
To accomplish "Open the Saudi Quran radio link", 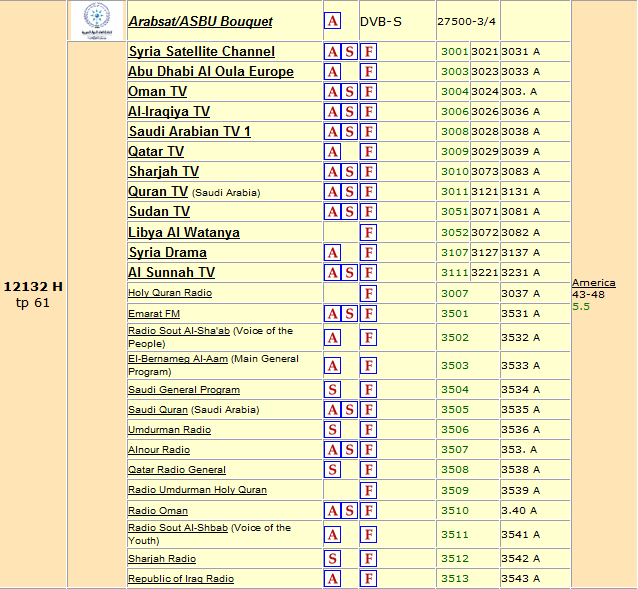I will [158, 410].
